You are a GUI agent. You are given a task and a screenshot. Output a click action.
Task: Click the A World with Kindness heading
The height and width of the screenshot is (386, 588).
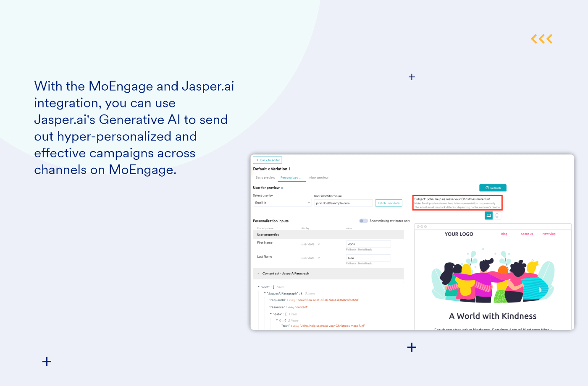coord(493,316)
